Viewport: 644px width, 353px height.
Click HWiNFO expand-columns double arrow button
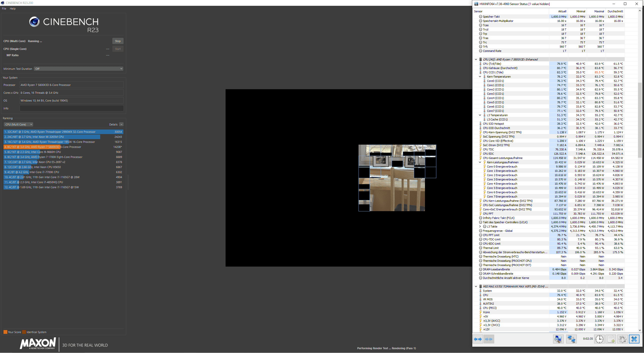pyautogui.click(x=478, y=339)
